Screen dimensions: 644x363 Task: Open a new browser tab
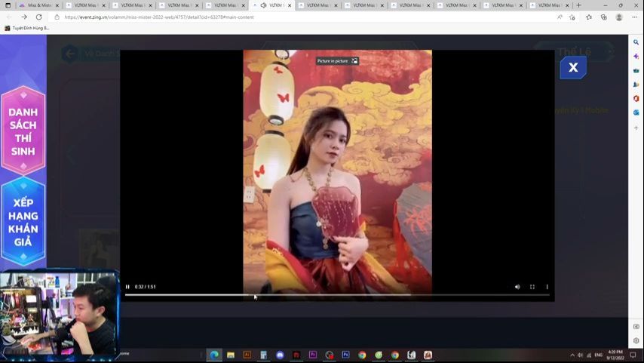(x=578, y=5)
